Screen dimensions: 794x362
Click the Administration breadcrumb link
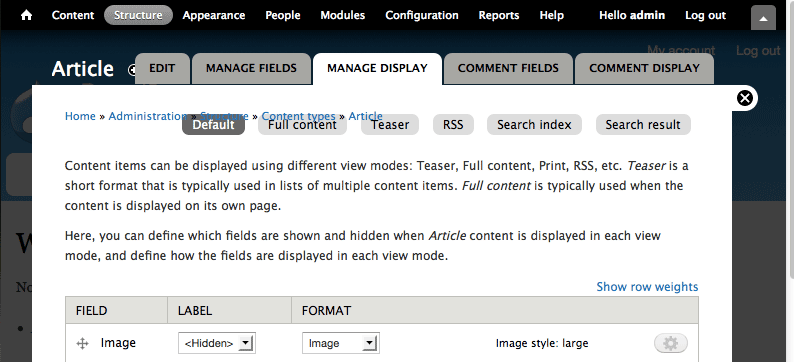pyautogui.click(x=147, y=116)
